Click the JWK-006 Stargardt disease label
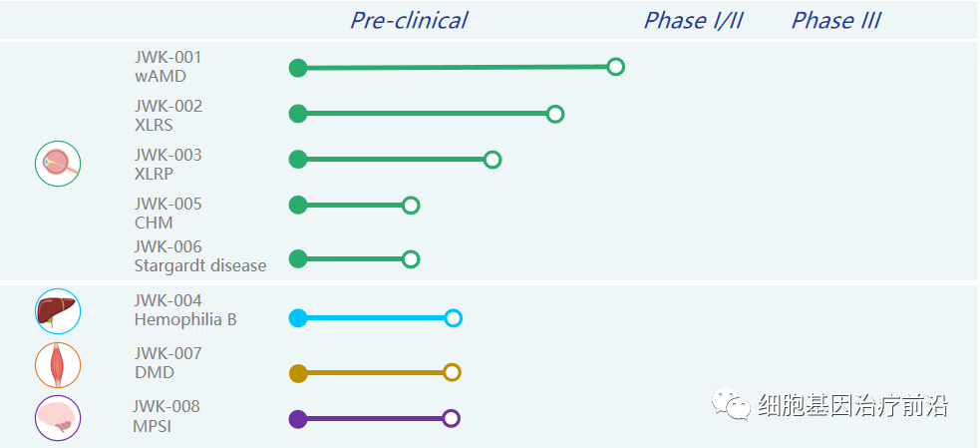 (x=200, y=256)
